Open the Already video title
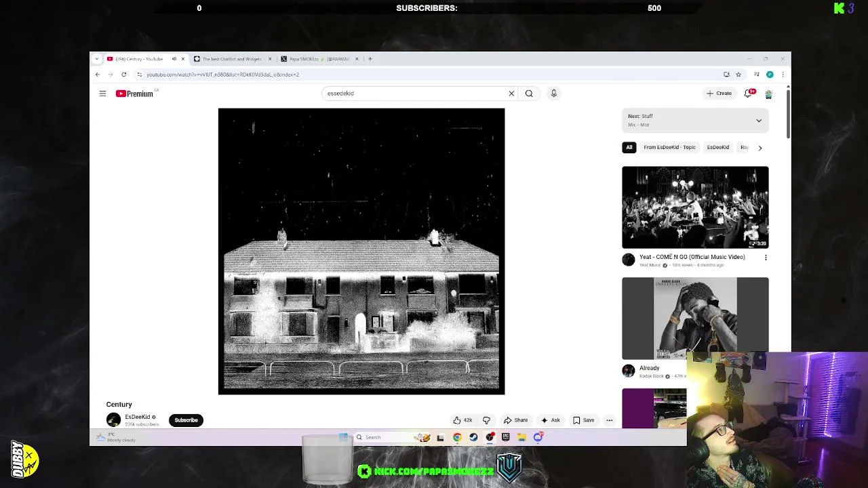This screenshot has width=868, height=488. [649, 368]
